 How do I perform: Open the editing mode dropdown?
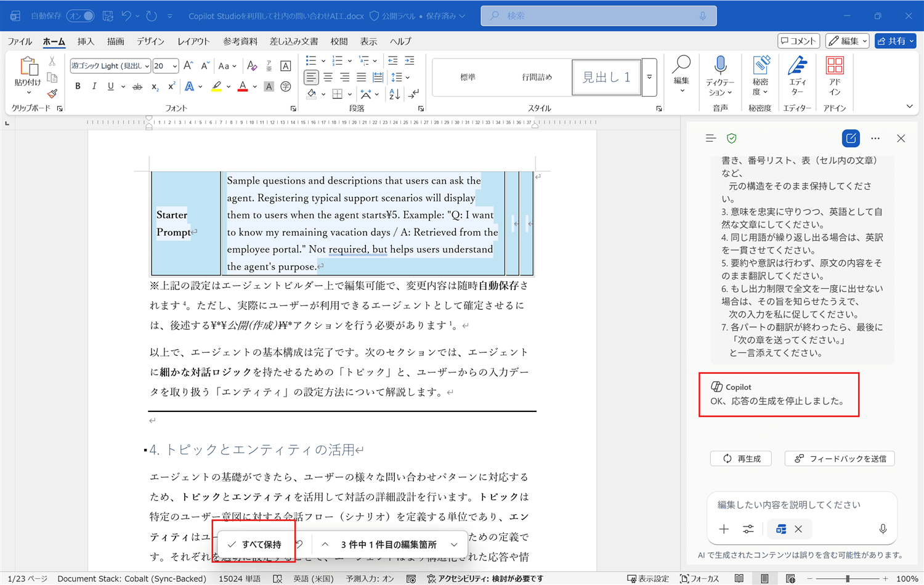point(848,41)
